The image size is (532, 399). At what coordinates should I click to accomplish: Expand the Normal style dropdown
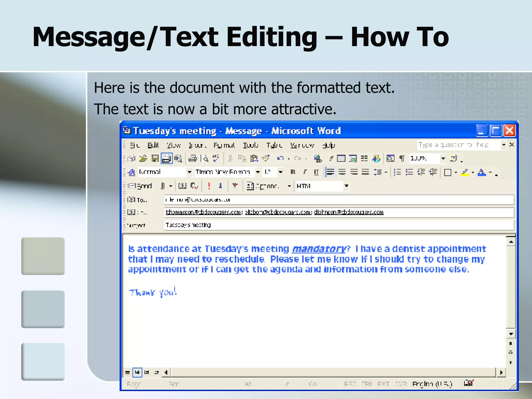point(189,172)
